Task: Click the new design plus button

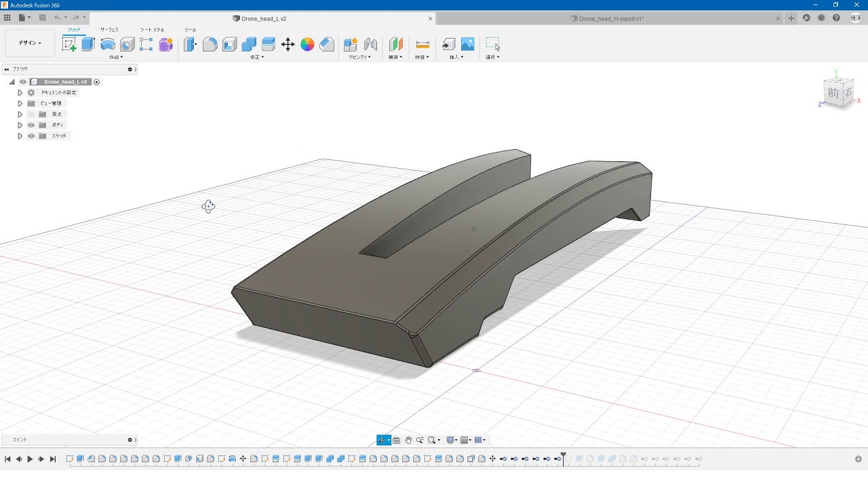Action: 791,18
